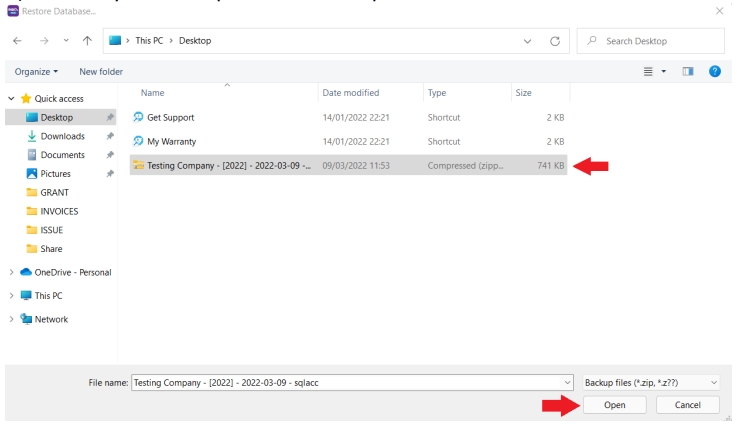Expand the This PC tree node
This screenshot has width=740, height=430.
(11, 296)
